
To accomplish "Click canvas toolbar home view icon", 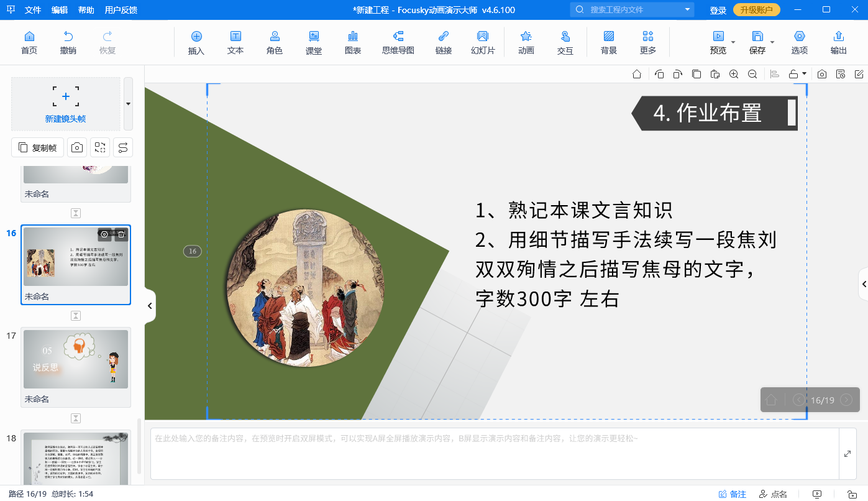I will coord(637,74).
